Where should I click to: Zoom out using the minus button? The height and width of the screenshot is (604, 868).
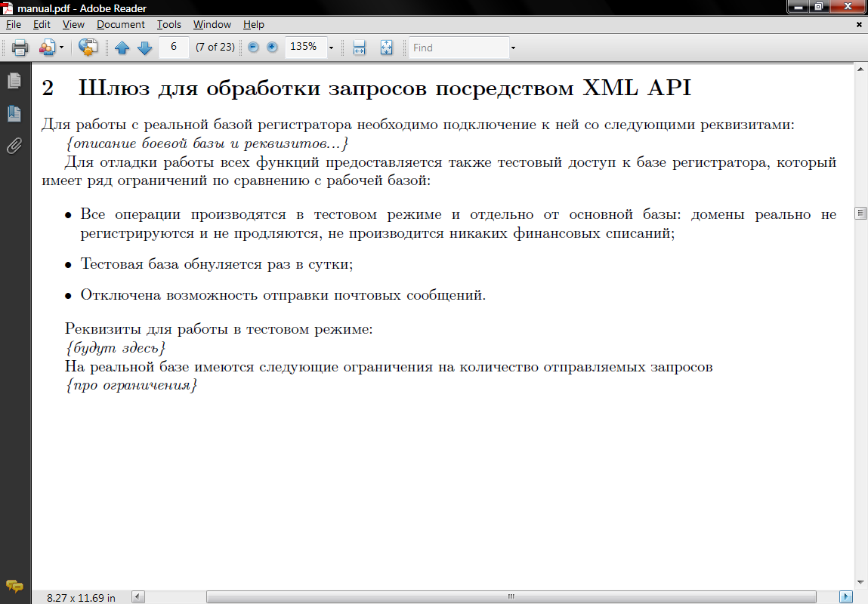pos(253,47)
